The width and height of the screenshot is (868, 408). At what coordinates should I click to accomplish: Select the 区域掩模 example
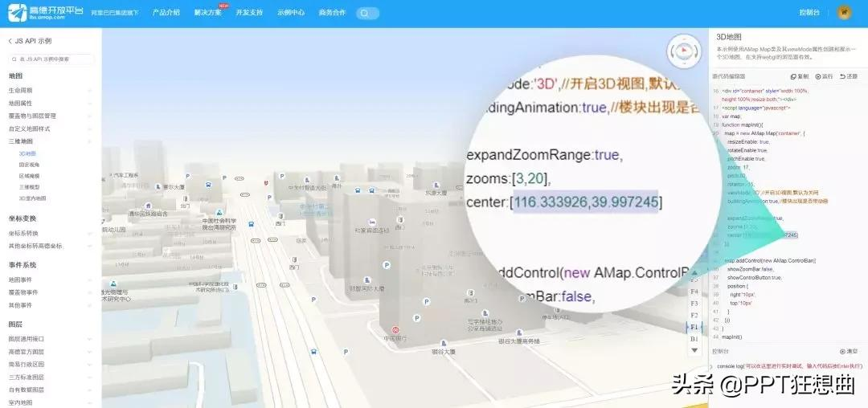click(x=30, y=176)
